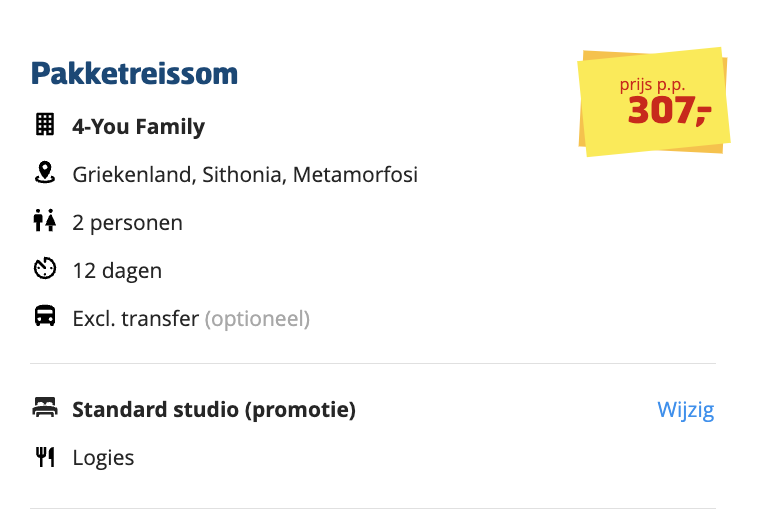Click the bed room type icon
The width and height of the screenshot is (762, 518).
pos(44,408)
